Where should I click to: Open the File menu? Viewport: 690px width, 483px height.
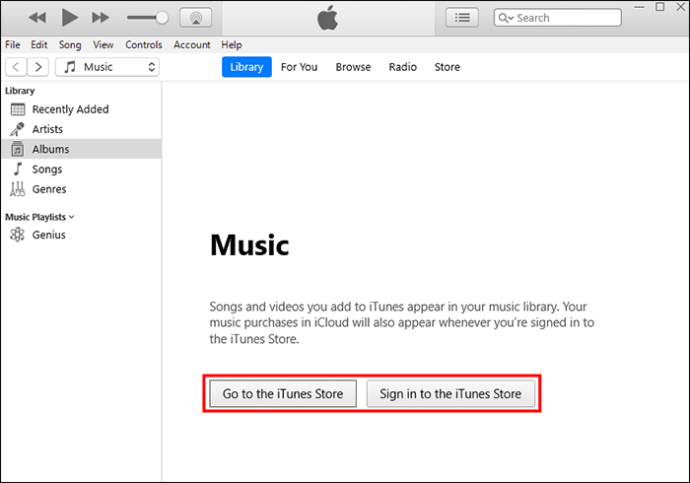[12, 44]
